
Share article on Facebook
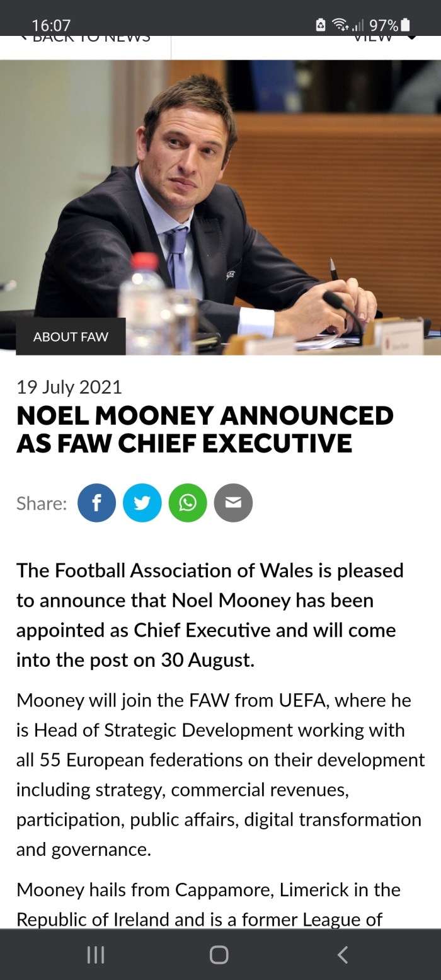click(x=96, y=503)
